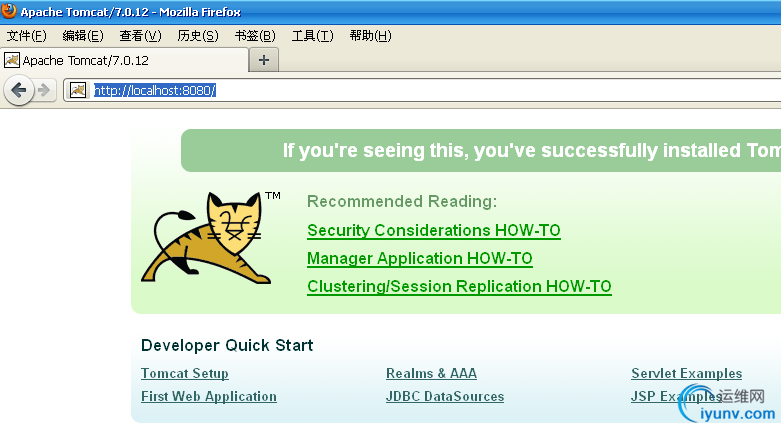Visit the Servlet Examples link
The width and height of the screenshot is (781, 430).
[x=686, y=373]
